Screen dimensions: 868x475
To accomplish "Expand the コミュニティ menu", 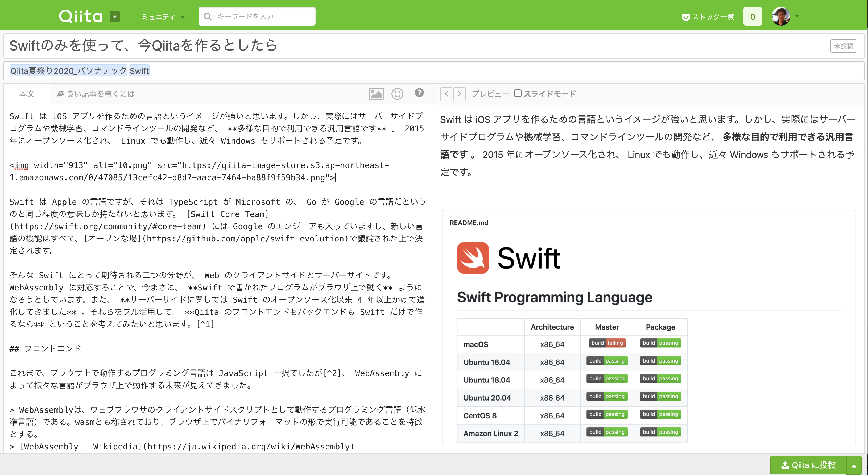I will tap(159, 17).
